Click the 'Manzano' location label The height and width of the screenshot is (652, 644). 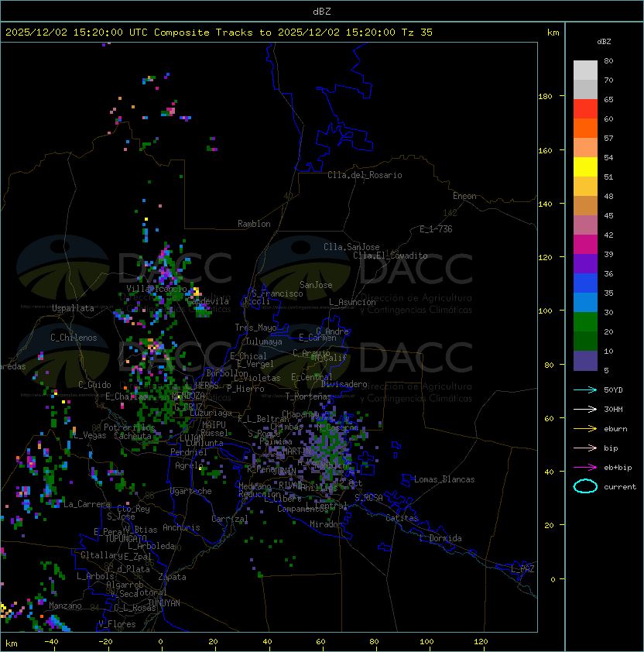[65, 606]
